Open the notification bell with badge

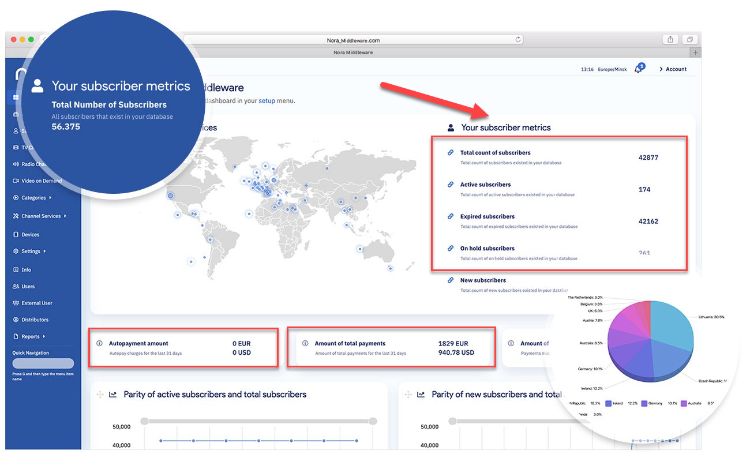640,68
